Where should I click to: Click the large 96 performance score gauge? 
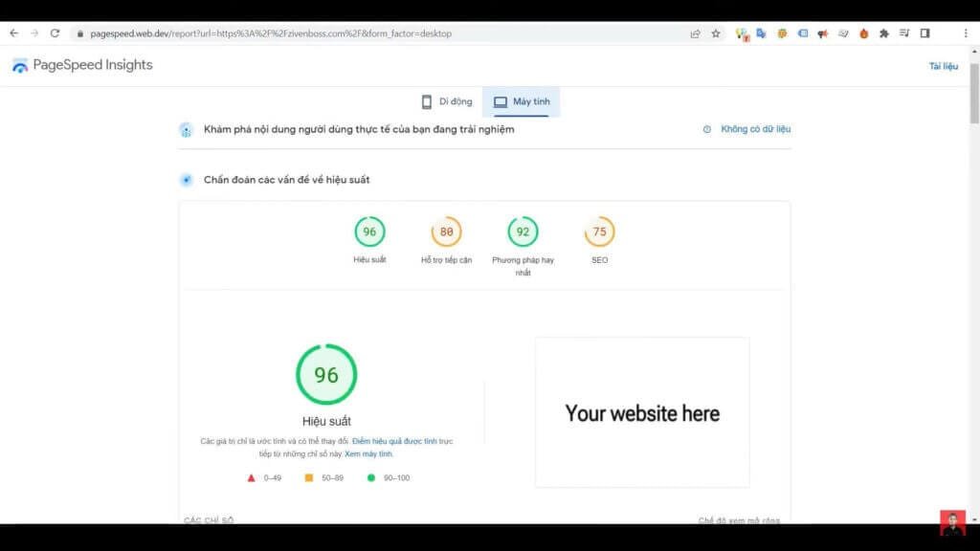pyautogui.click(x=326, y=374)
